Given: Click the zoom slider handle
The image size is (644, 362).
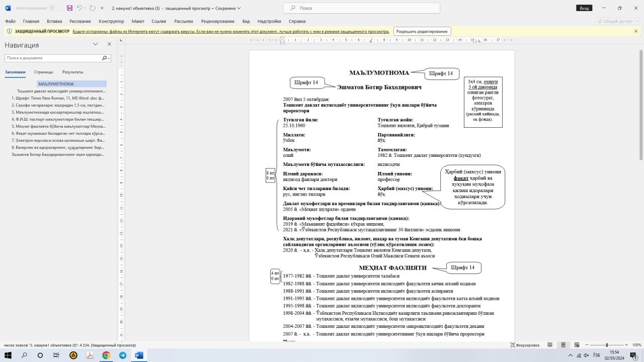Looking at the screenshot, I should 607,345.
